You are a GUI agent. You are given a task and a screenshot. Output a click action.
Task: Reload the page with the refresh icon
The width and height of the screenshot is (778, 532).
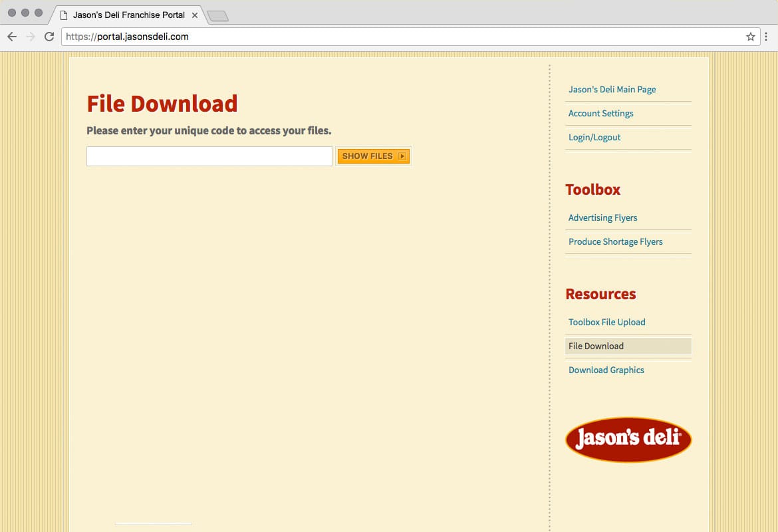49,37
